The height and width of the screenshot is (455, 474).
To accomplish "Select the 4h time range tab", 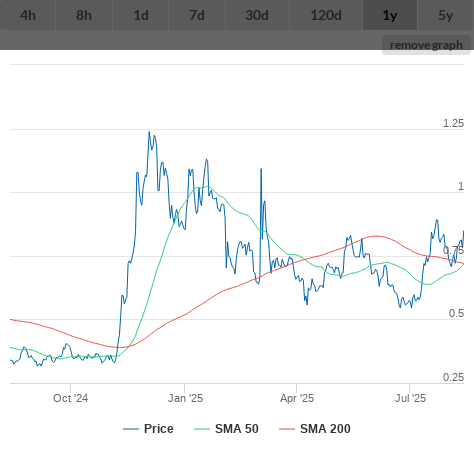I will pyautogui.click(x=28, y=15).
